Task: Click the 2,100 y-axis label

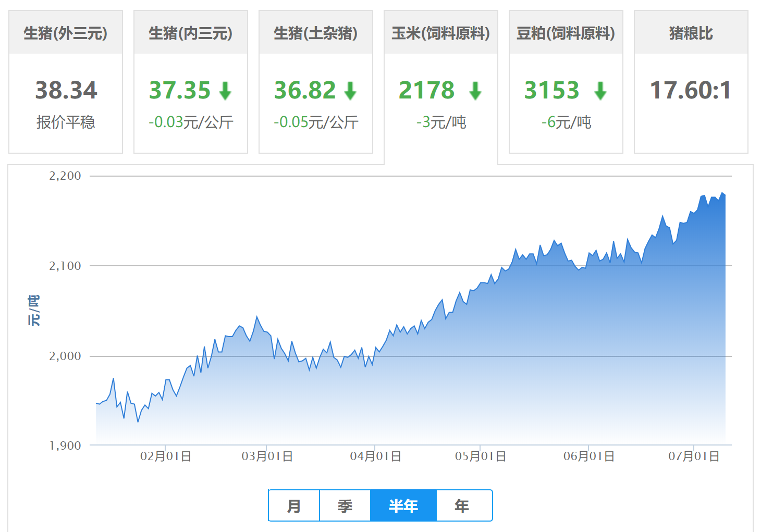Action: pyautogui.click(x=65, y=266)
